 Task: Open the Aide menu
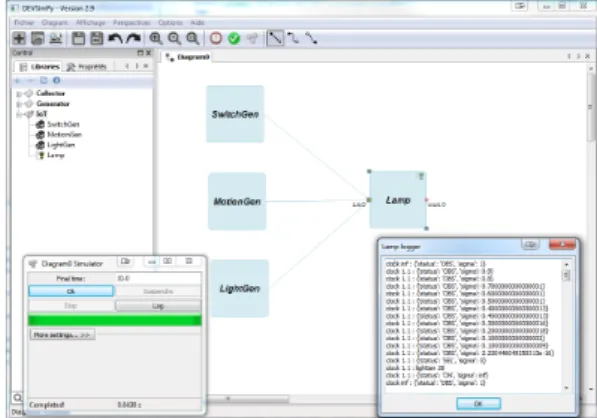pos(197,22)
